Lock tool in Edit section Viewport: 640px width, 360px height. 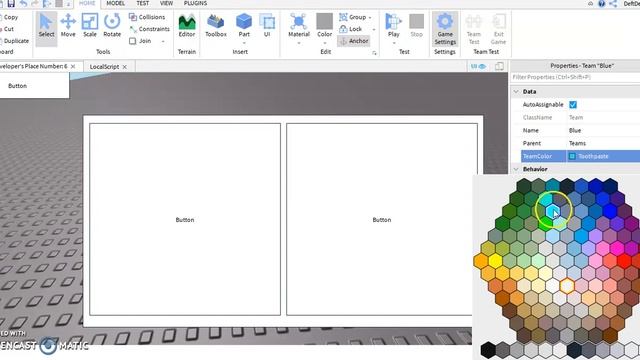pyautogui.click(x=351, y=29)
